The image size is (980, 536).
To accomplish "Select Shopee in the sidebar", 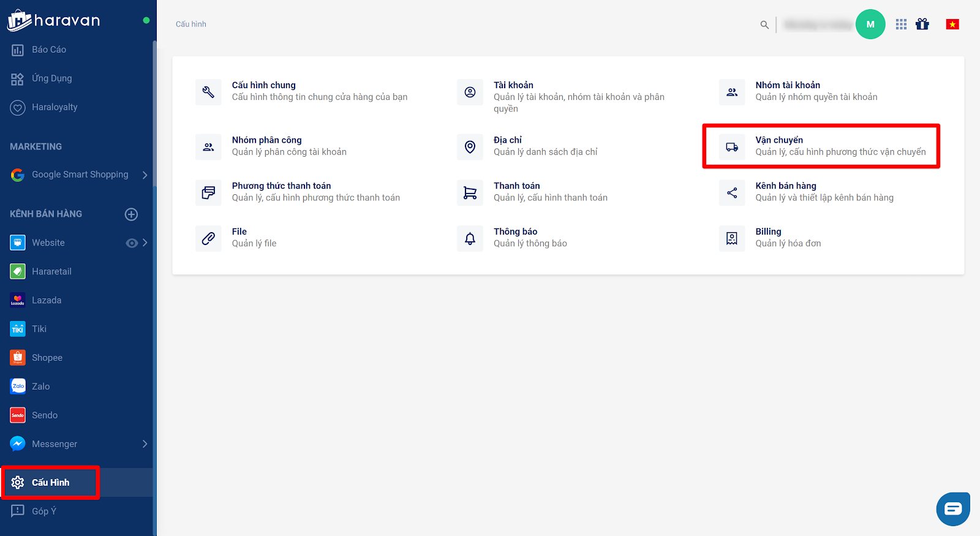I will click(x=77, y=358).
